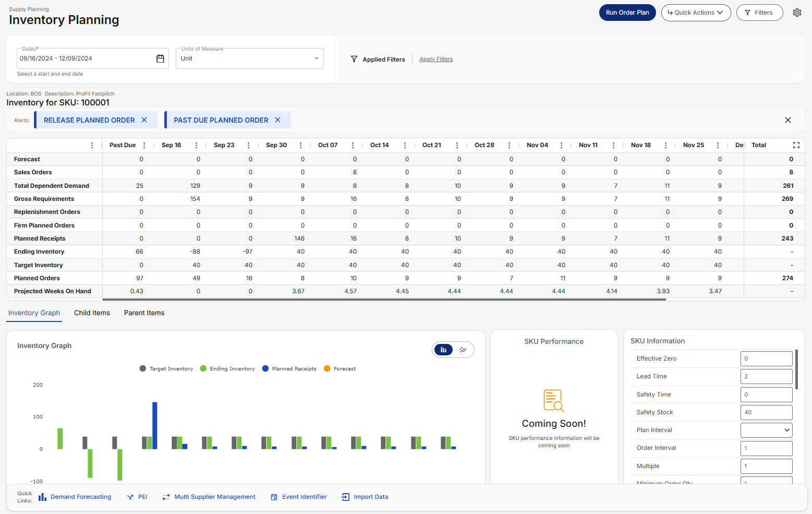Open the Sep 16 column options menu

point(196,145)
